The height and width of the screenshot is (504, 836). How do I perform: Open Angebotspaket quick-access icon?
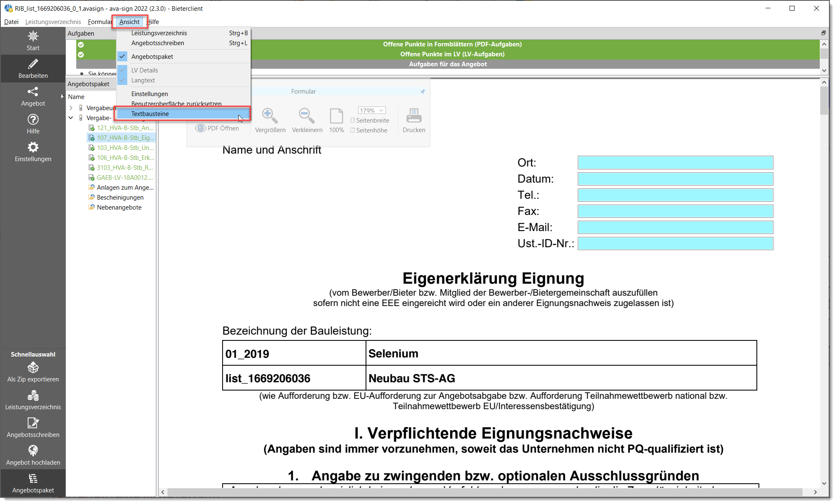point(33,478)
